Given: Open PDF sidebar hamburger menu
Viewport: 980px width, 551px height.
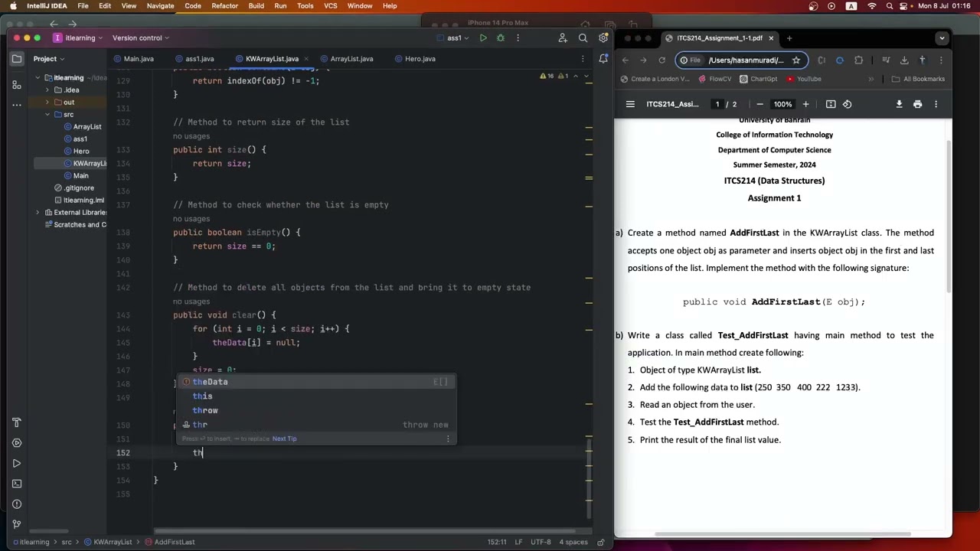Looking at the screenshot, I should [630, 104].
